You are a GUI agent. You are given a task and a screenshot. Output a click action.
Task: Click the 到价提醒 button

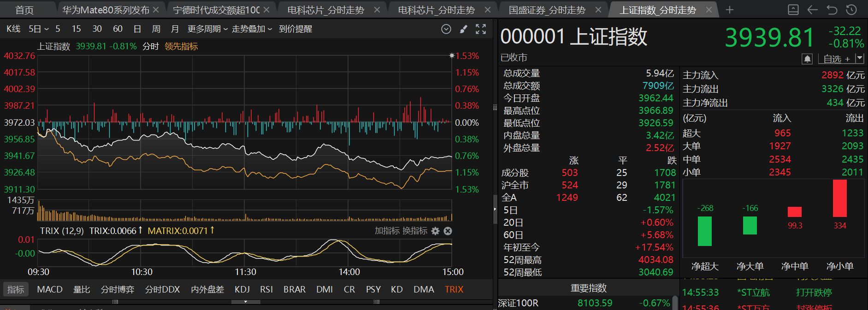click(295, 29)
